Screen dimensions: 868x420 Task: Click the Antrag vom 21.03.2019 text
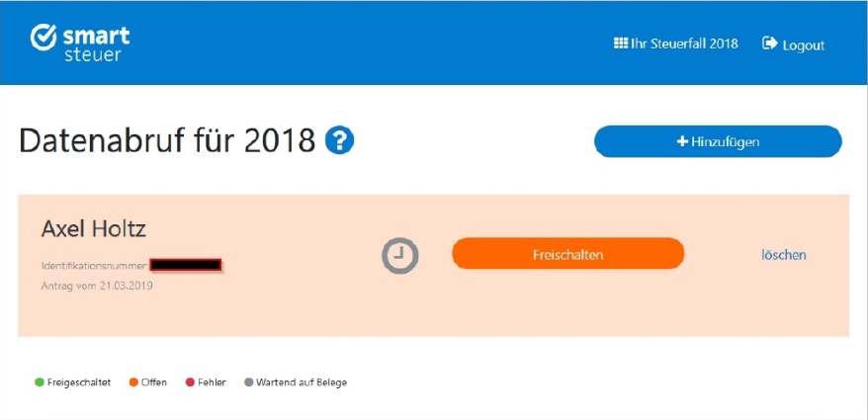97,286
